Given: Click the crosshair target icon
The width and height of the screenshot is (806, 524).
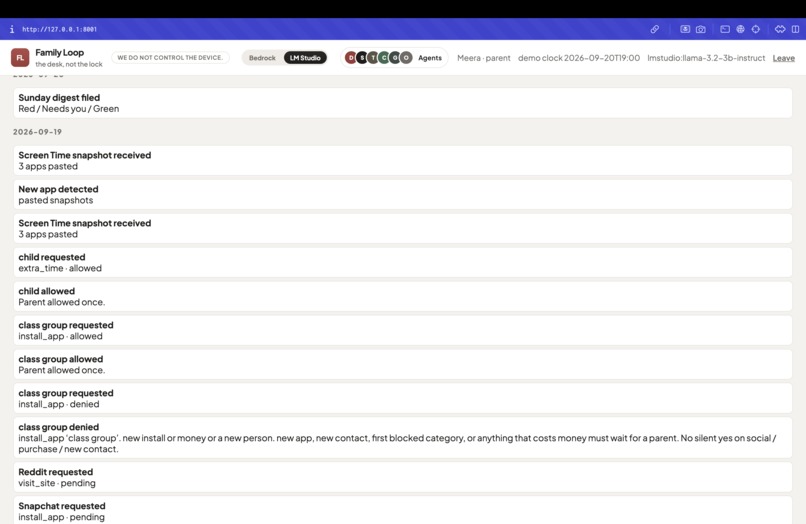Looking at the screenshot, I should pos(756,29).
